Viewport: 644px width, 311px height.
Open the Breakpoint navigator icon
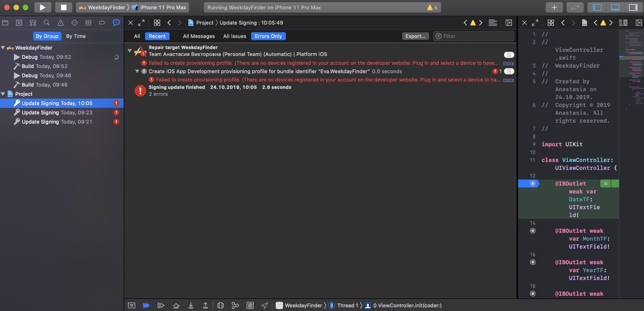(102, 23)
